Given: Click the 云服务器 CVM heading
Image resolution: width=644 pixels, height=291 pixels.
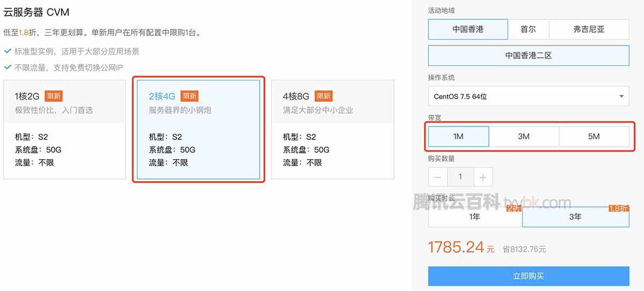Looking at the screenshot, I should coord(36,12).
